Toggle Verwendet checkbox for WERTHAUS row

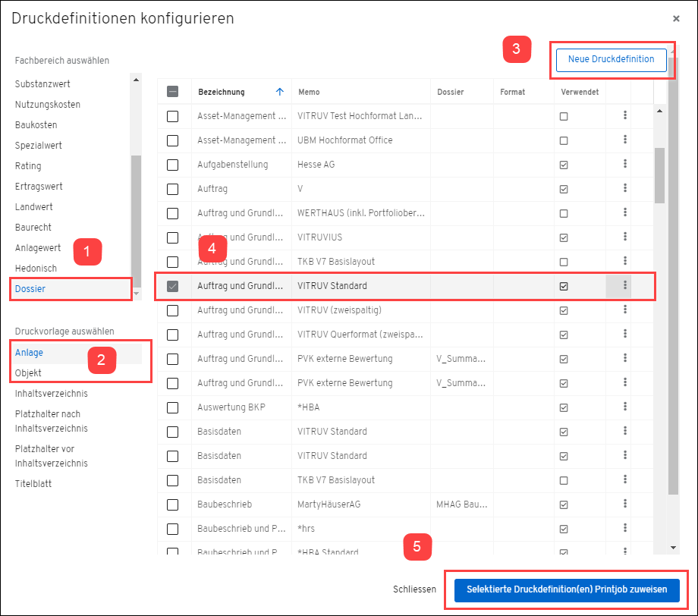(x=564, y=213)
